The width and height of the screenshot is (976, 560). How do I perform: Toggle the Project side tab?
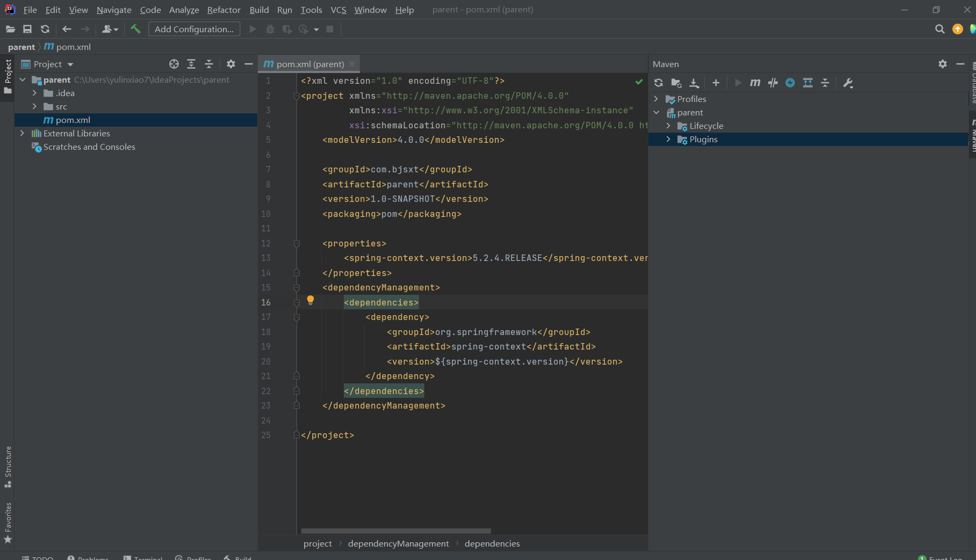click(x=8, y=76)
